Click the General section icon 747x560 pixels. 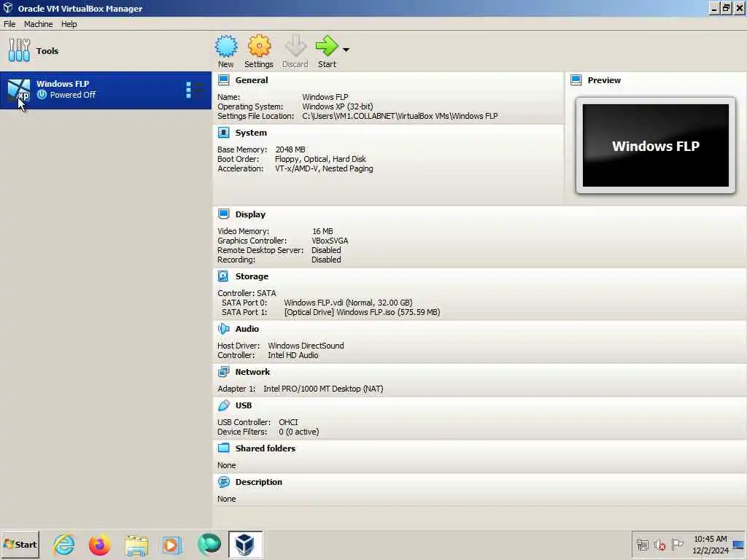(x=223, y=80)
